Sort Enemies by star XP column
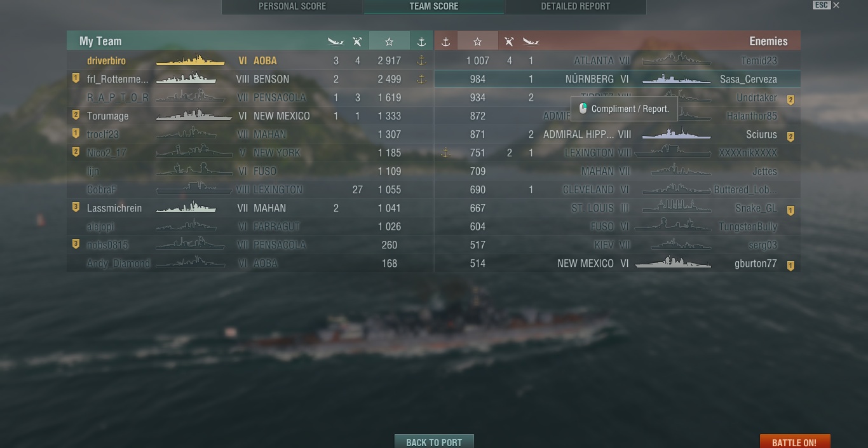The height and width of the screenshot is (448, 868). tap(477, 41)
